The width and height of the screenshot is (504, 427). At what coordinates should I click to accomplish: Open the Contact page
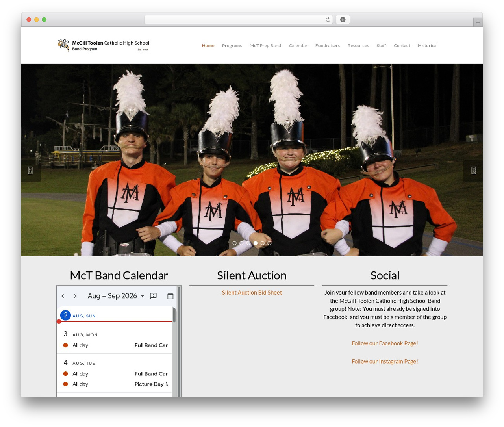402,46
